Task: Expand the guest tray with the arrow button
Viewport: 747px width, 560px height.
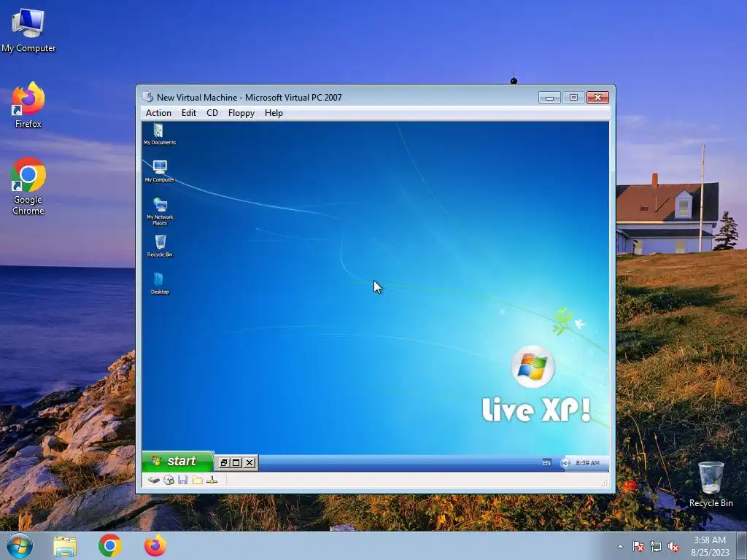Action: click(x=565, y=463)
